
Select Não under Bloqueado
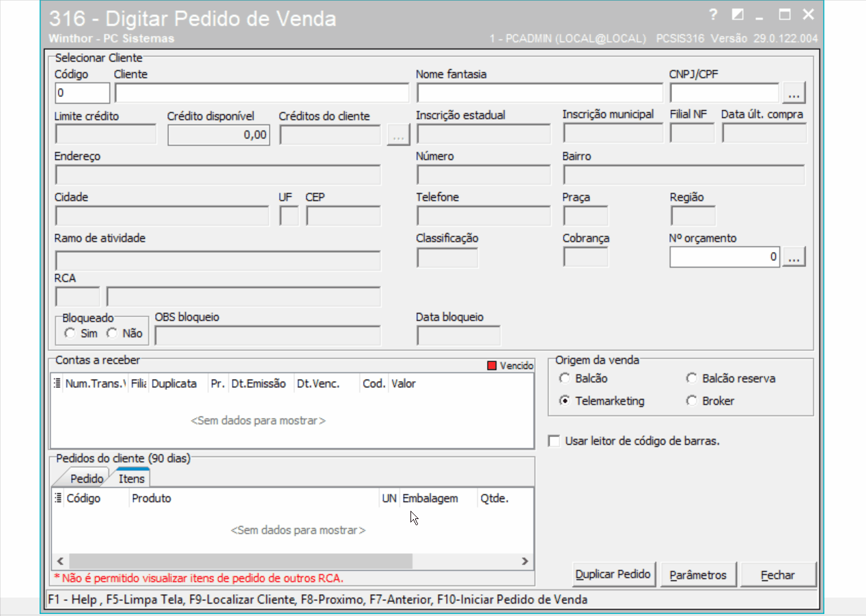[111, 333]
